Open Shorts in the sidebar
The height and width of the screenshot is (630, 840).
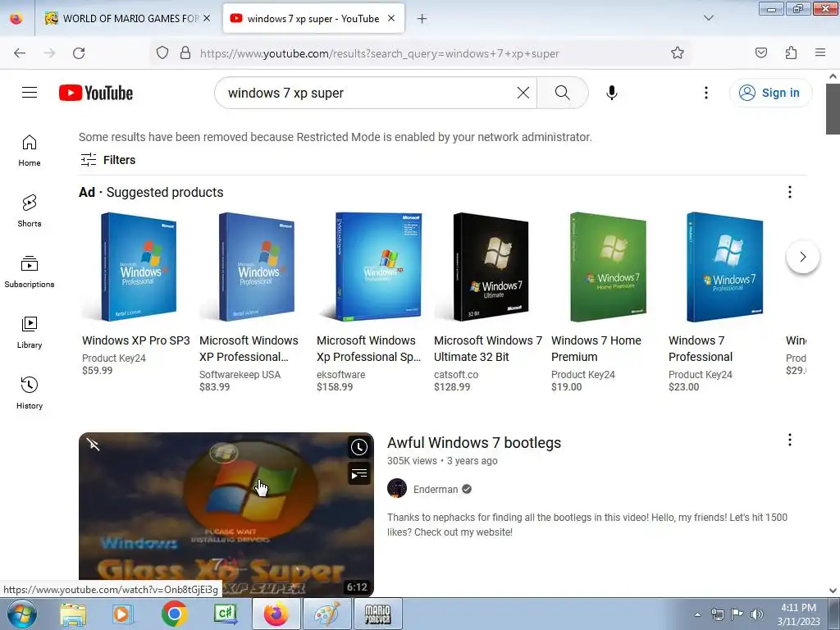coord(30,211)
